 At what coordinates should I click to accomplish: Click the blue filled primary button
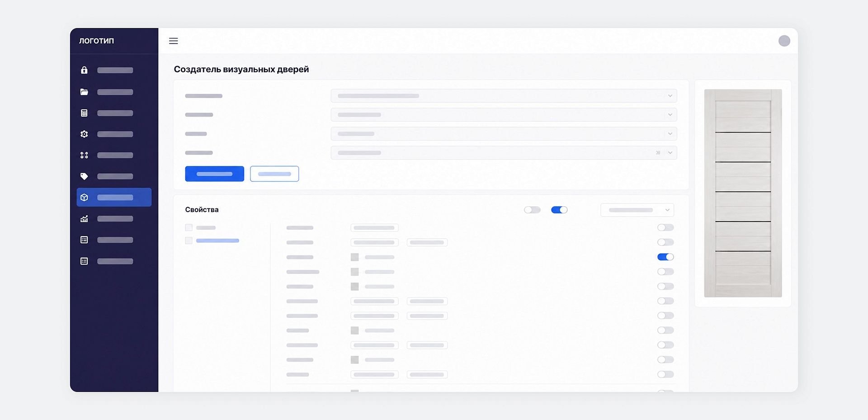(x=214, y=174)
